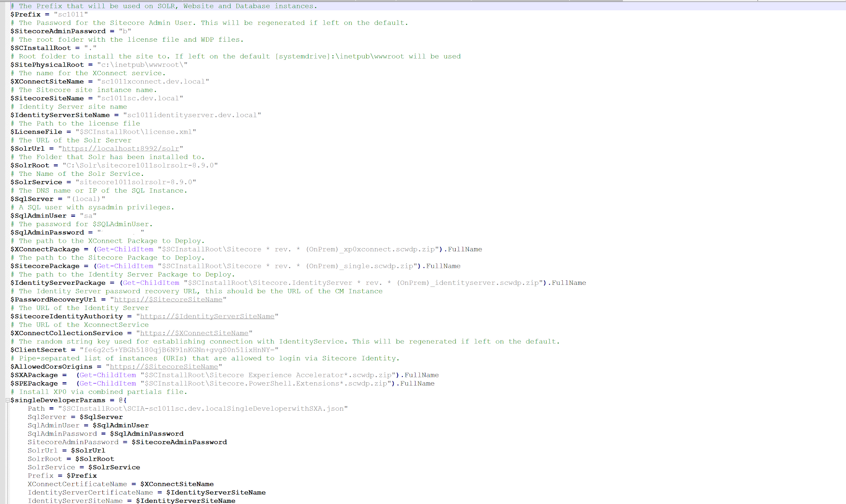
Task: Click the "sc1011xconnect.dev.local" string
Action: tap(153, 81)
